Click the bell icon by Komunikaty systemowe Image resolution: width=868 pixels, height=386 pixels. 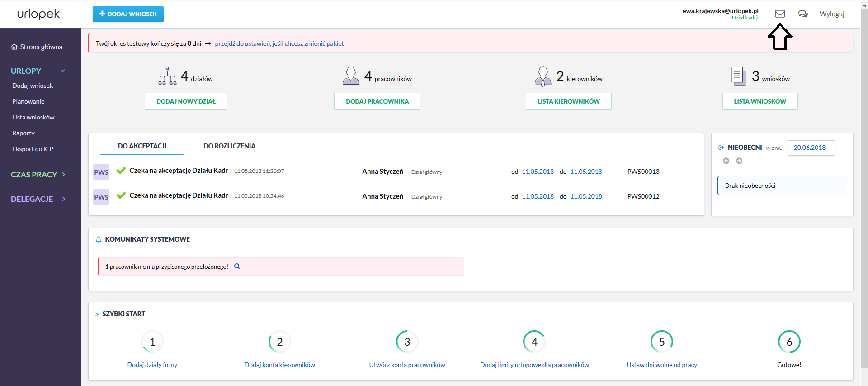(x=99, y=239)
